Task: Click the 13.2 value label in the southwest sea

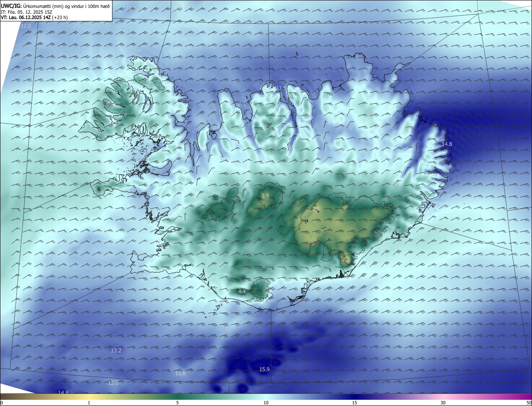Action: point(116,351)
